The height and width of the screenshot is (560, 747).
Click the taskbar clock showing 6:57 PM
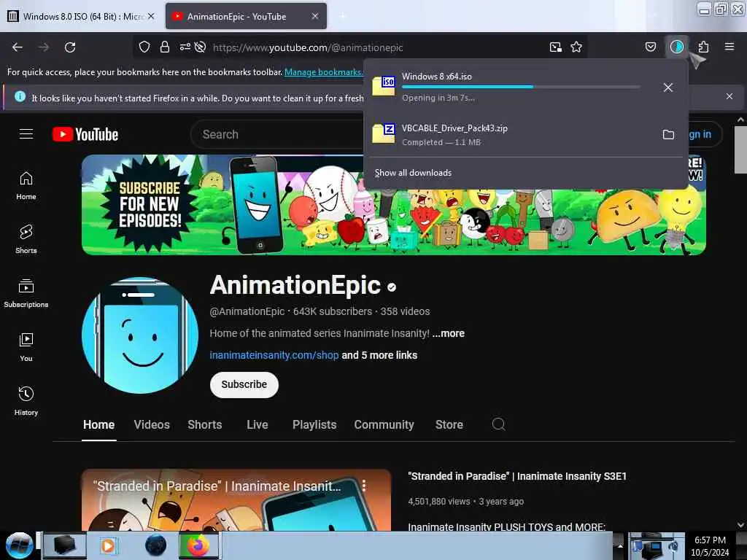click(710, 545)
